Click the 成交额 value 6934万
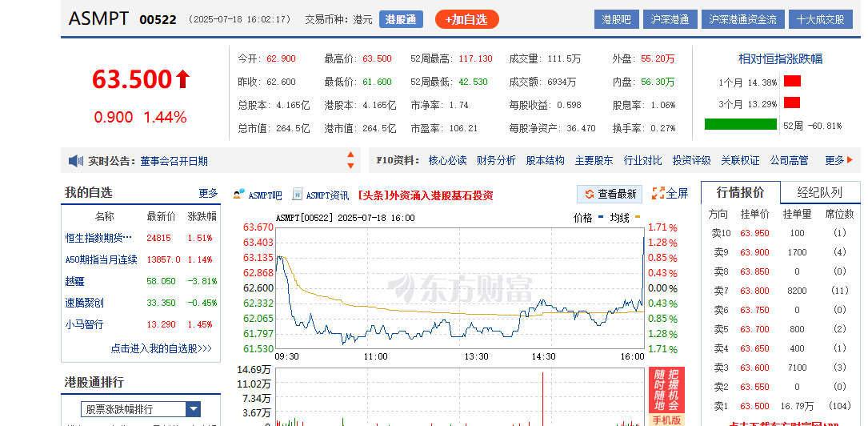Image resolution: width=868 pixels, height=426 pixels. [x=562, y=82]
